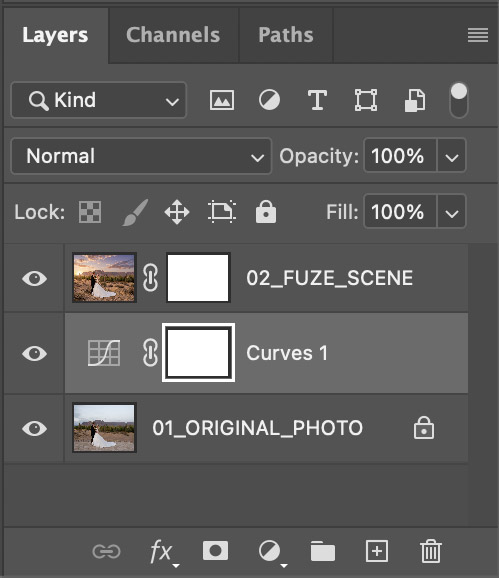
Task: Delete layer trash icon
Action: pyautogui.click(x=430, y=551)
